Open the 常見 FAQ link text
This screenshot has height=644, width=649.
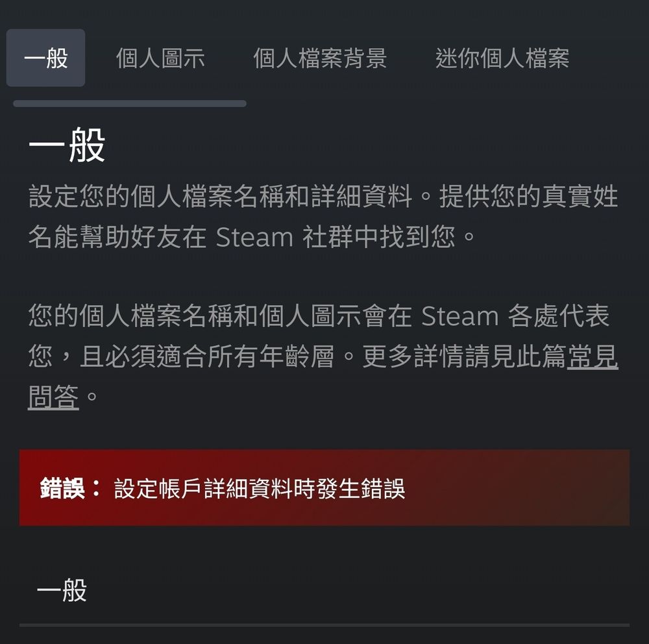593,356
